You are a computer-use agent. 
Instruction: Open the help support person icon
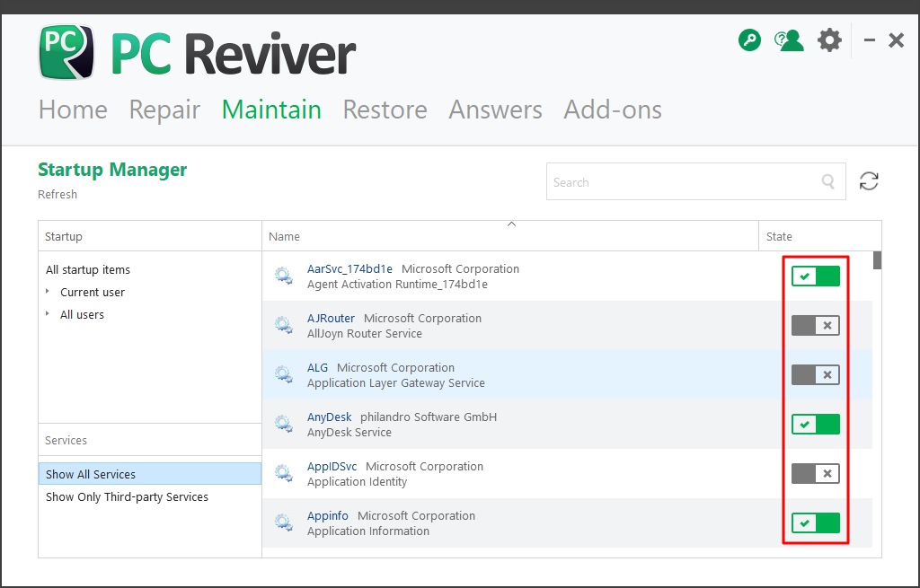point(789,40)
